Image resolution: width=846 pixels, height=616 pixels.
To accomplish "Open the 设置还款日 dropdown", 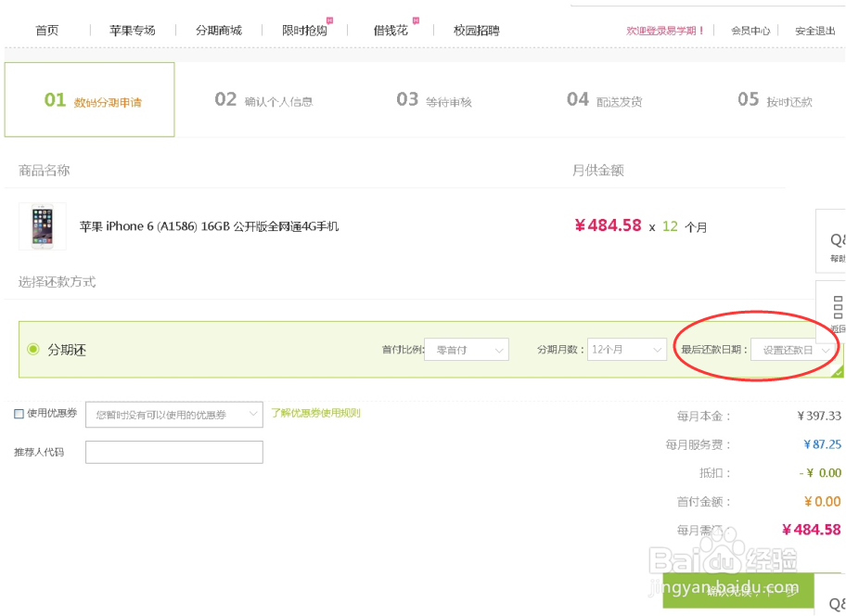I will click(793, 350).
